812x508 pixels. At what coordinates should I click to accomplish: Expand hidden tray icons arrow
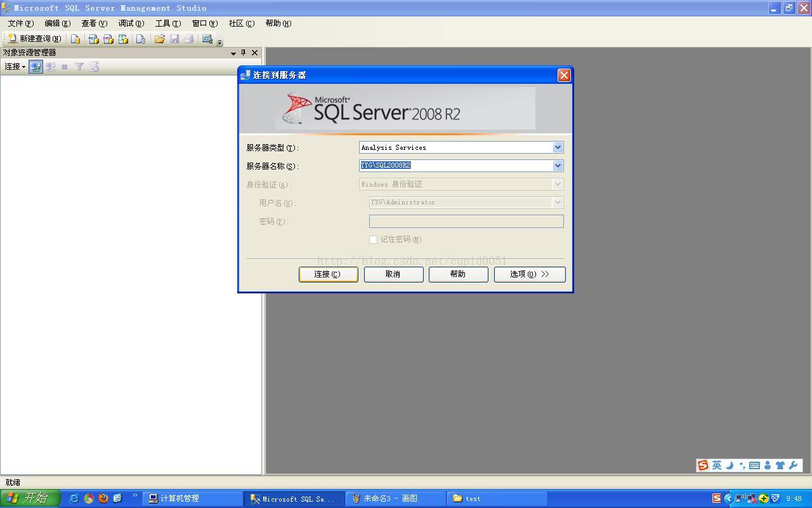click(728, 498)
